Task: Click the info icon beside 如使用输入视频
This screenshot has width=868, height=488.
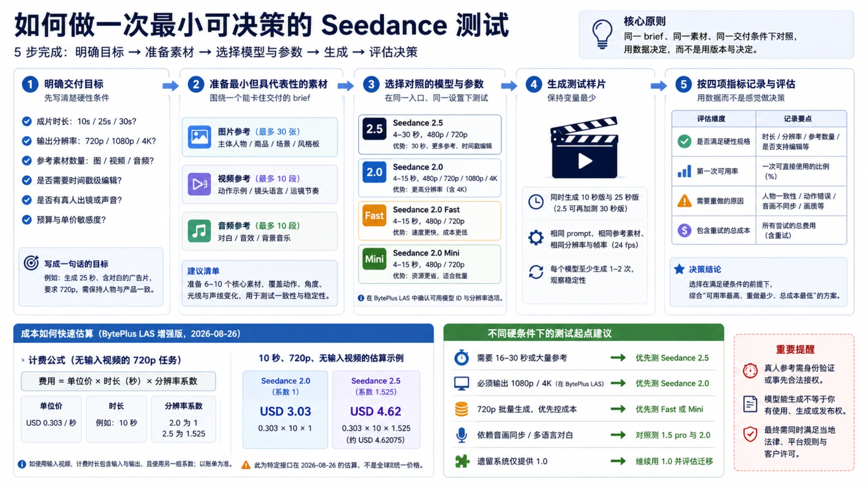Action: coord(22,464)
